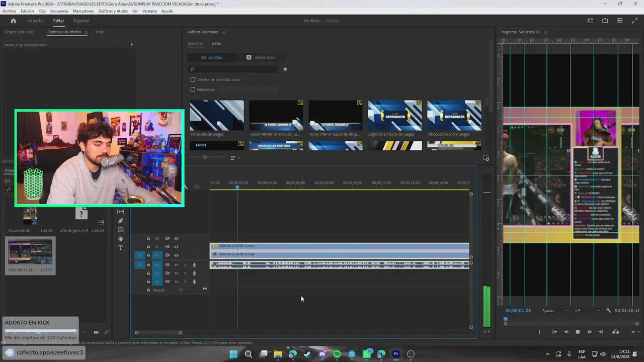
Task: Select the Hand tool
Action: pyautogui.click(x=121, y=239)
